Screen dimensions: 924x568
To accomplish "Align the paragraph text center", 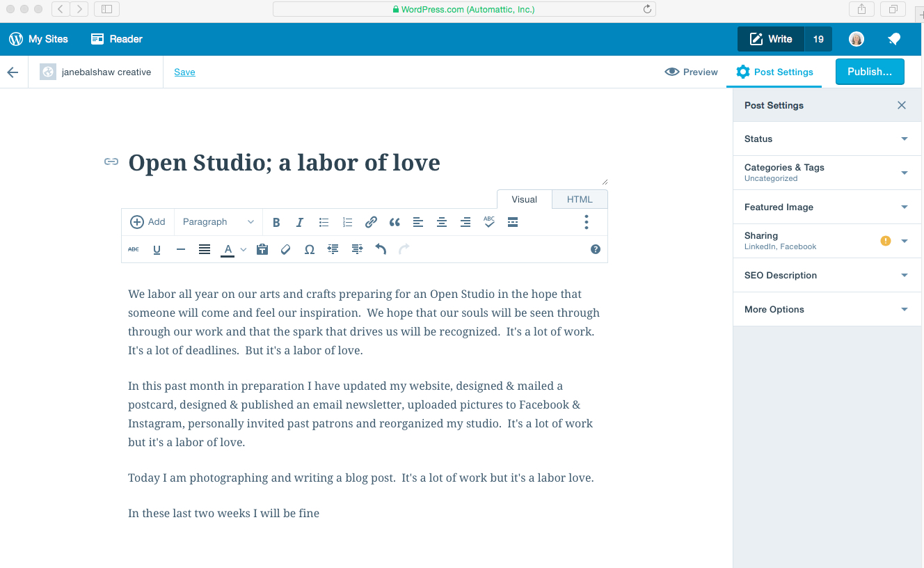I will (x=442, y=222).
